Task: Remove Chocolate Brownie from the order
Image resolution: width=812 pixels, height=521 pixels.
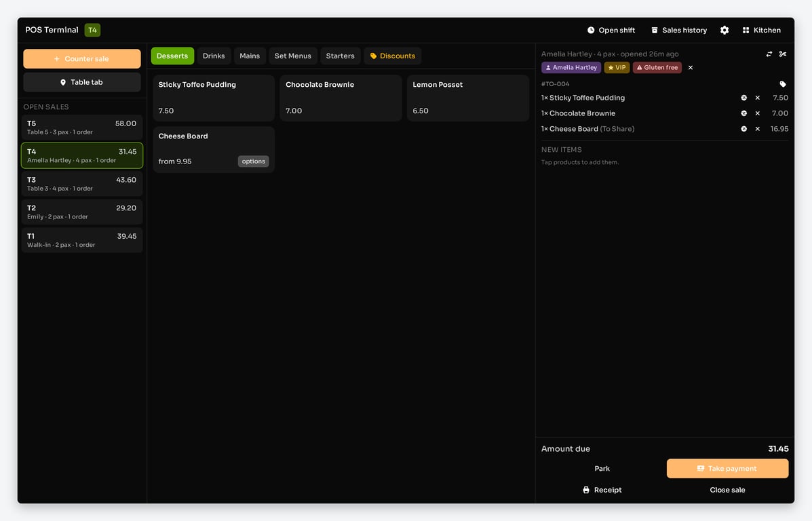Action: click(x=757, y=113)
